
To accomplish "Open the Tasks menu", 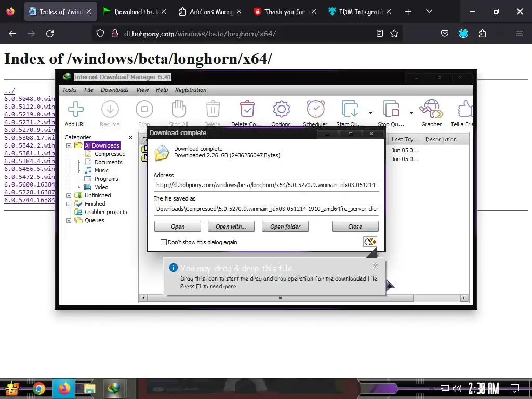I will 70,90.
